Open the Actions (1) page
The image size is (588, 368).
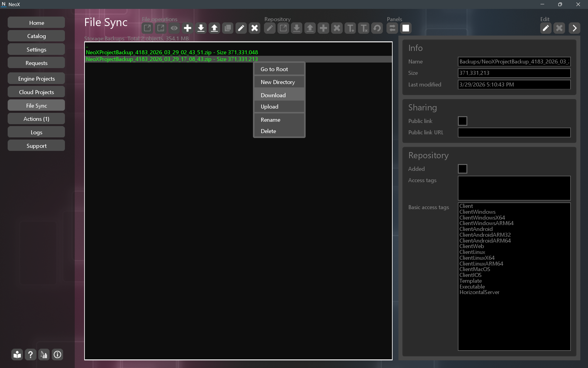[36, 119]
